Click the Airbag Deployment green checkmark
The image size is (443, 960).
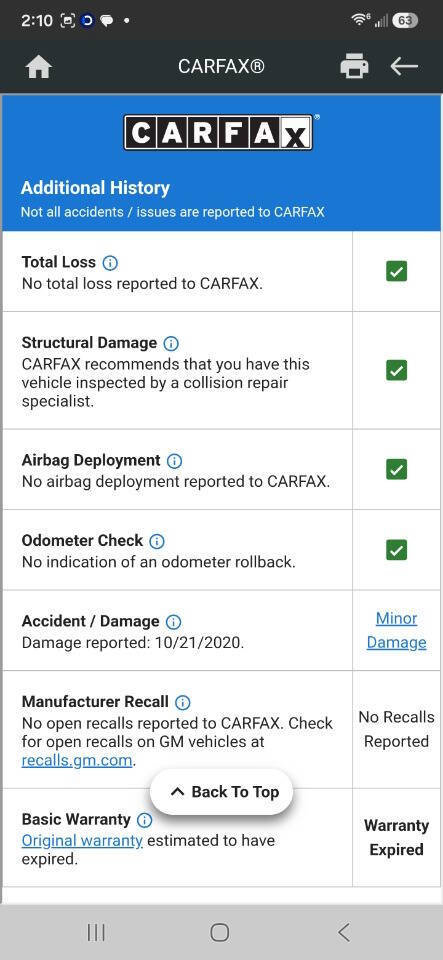click(396, 470)
